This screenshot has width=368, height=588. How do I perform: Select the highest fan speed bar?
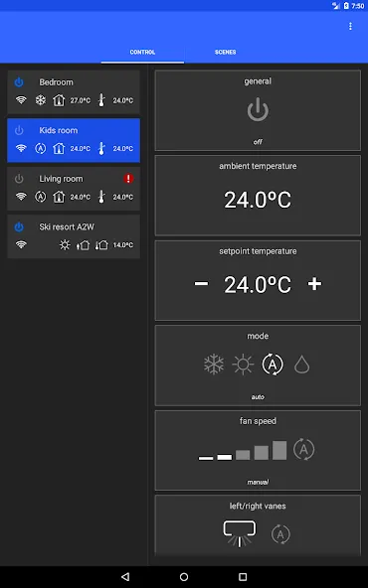point(279,450)
